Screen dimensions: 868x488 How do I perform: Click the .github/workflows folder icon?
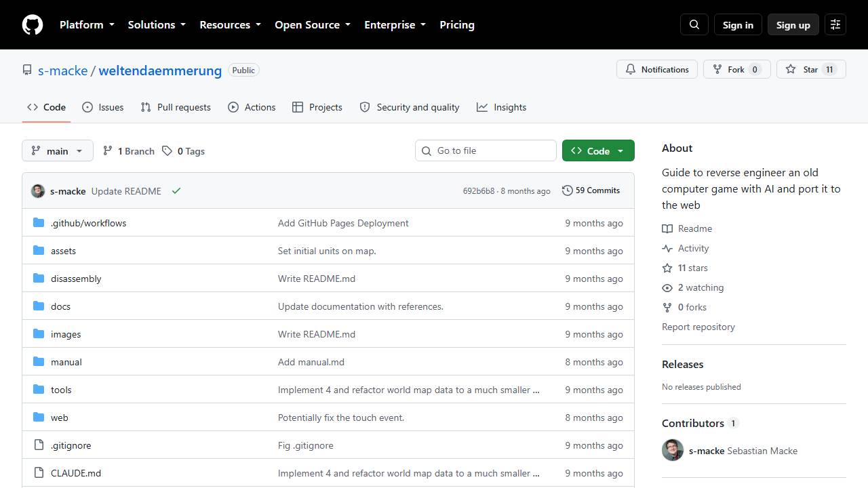click(39, 223)
